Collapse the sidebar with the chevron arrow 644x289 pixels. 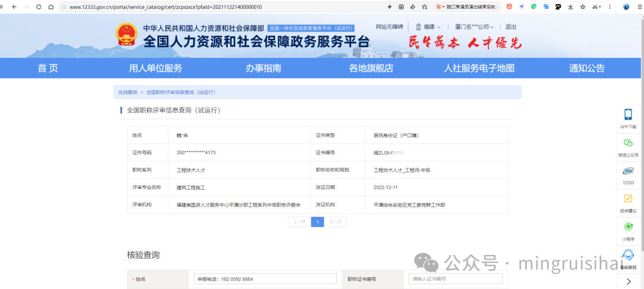pos(629,281)
